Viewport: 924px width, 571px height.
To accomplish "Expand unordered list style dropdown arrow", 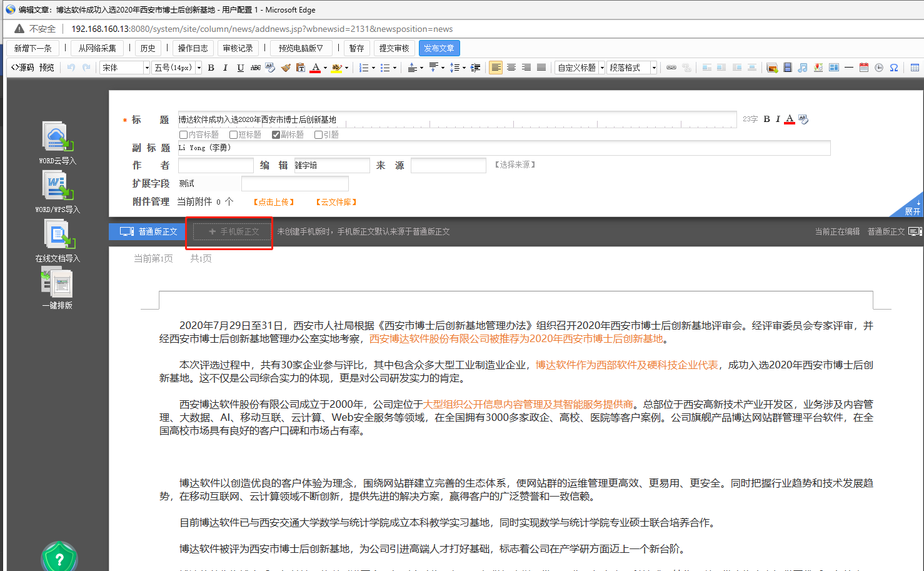I will 394,68.
